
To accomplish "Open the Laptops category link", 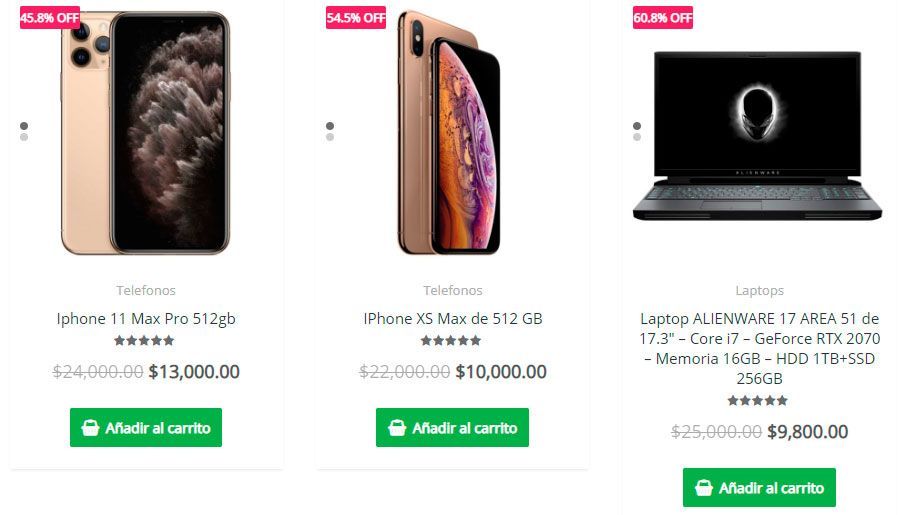I will [x=760, y=291].
